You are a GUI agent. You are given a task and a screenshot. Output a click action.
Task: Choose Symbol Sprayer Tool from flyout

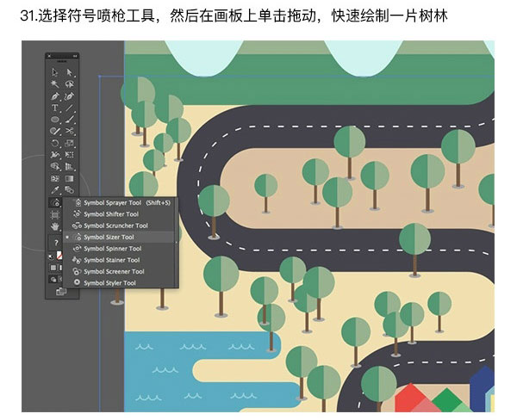121,202
